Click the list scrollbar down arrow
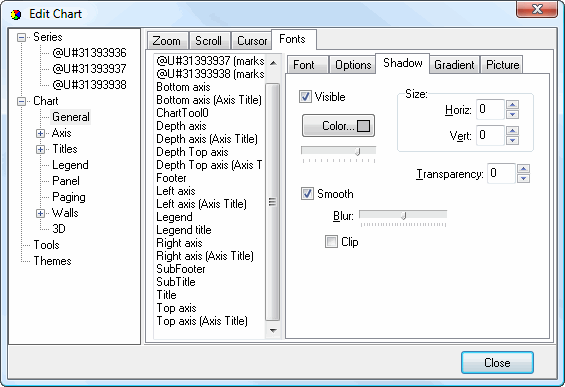The width and height of the screenshot is (565, 387). coord(273,330)
